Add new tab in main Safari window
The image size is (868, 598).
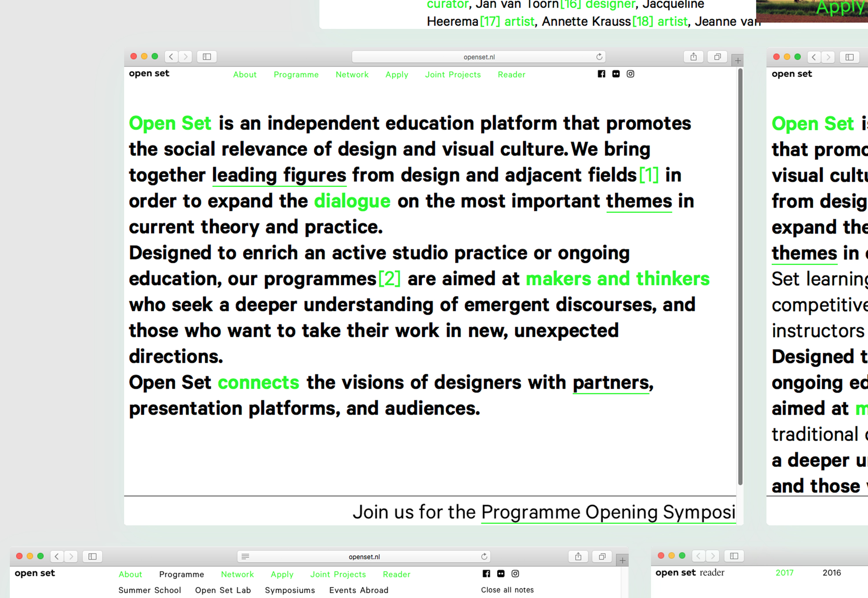coord(738,60)
